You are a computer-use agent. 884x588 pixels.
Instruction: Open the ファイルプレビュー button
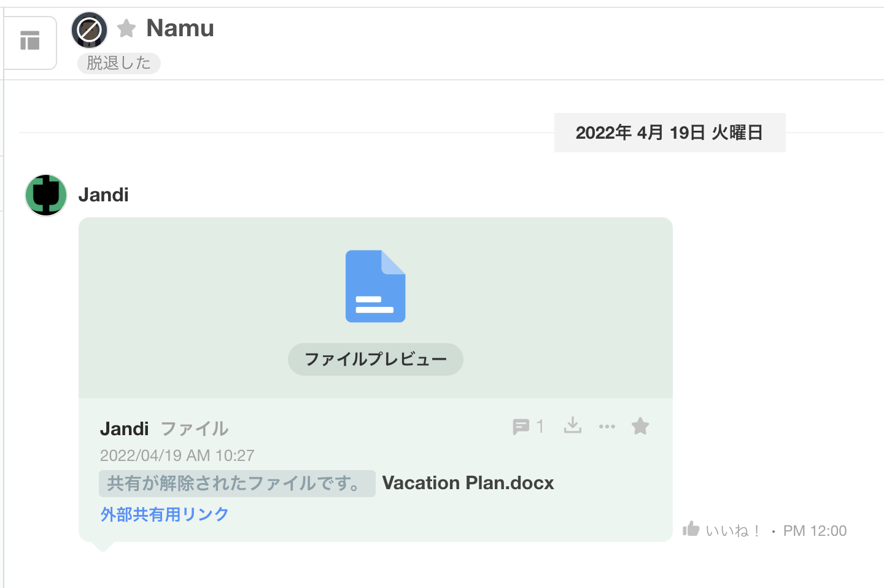click(x=376, y=359)
